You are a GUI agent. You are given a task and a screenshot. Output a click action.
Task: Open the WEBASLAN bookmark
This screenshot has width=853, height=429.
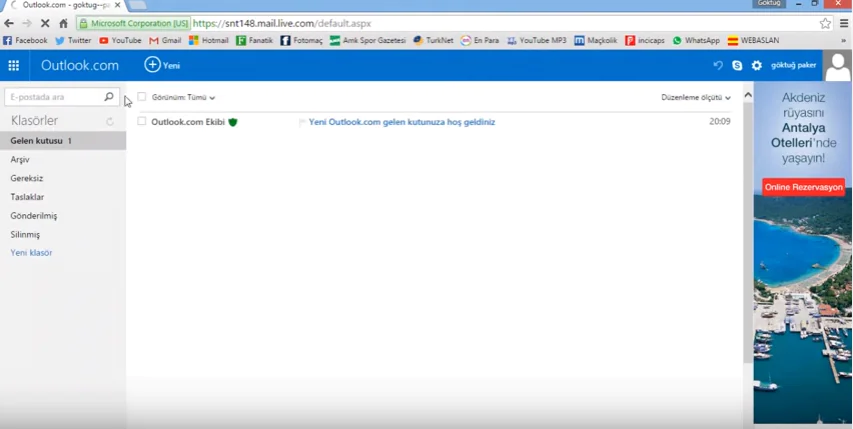pyautogui.click(x=753, y=40)
